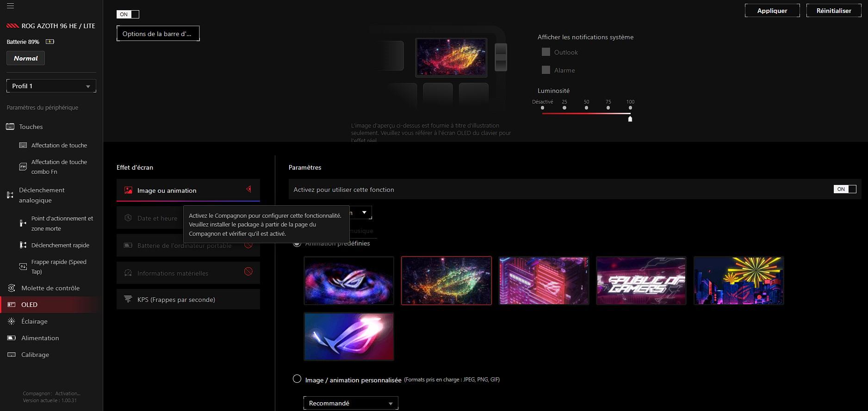Go to Éclairage settings

point(34,321)
